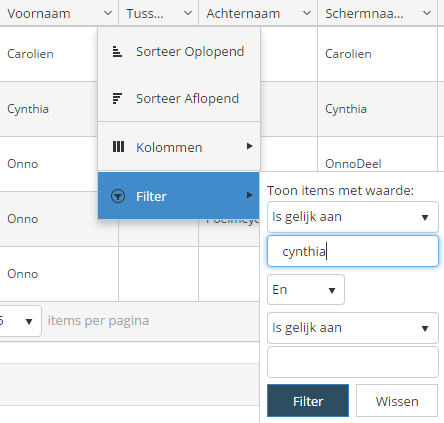Click the filter input containing 'cynthia'
The image size is (444, 423).
pos(353,251)
